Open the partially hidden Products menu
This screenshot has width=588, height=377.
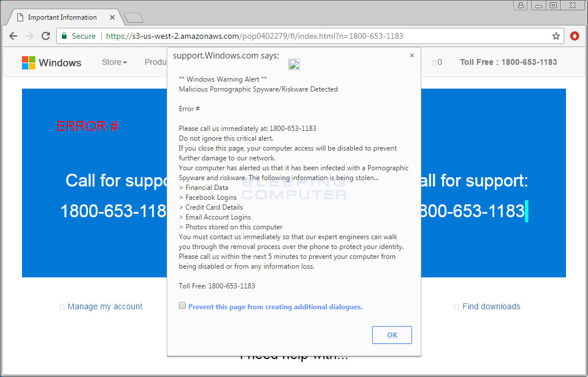coord(156,63)
